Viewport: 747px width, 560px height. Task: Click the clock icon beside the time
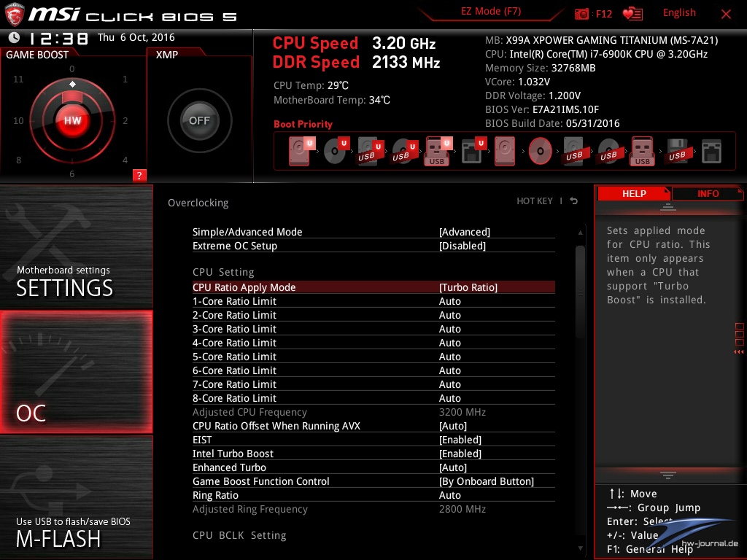pos(15,37)
